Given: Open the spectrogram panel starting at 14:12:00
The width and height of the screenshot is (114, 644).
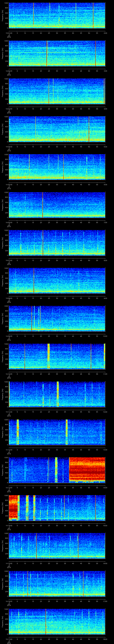Looking at the screenshot, I should point(57,432).
